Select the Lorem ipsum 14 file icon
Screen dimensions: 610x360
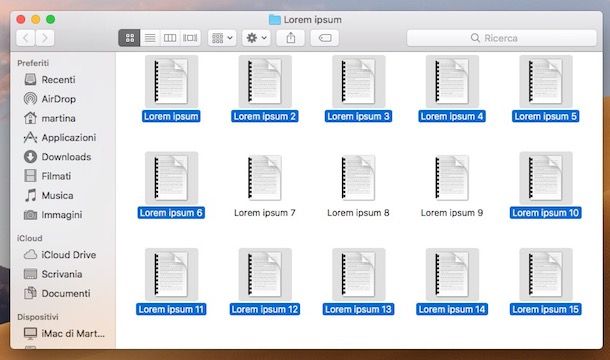[452, 274]
